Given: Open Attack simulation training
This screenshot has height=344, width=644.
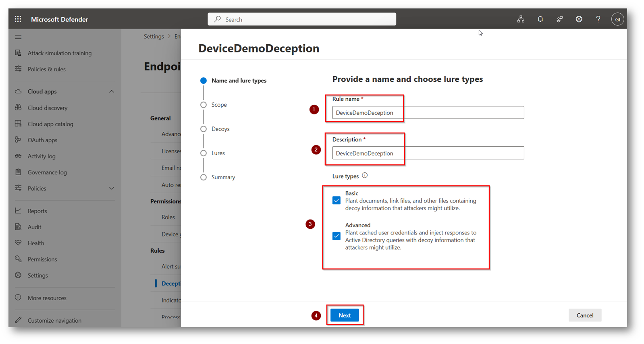Looking at the screenshot, I should click(60, 53).
